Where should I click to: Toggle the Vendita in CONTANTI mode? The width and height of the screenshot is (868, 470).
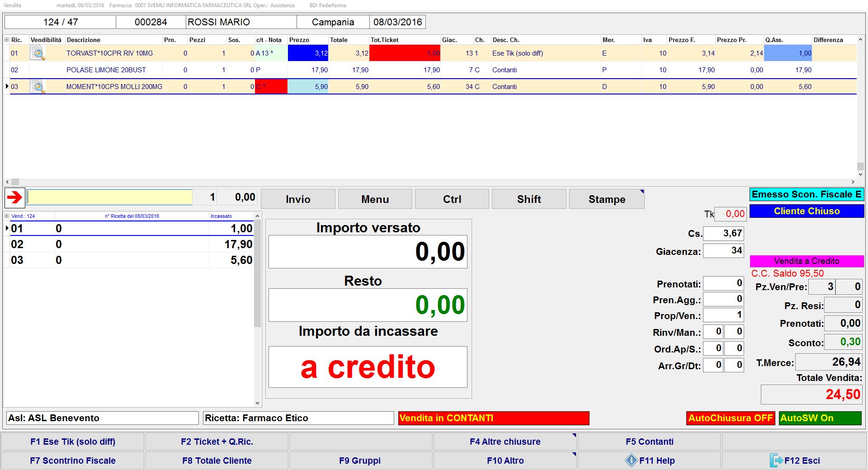pos(493,418)
